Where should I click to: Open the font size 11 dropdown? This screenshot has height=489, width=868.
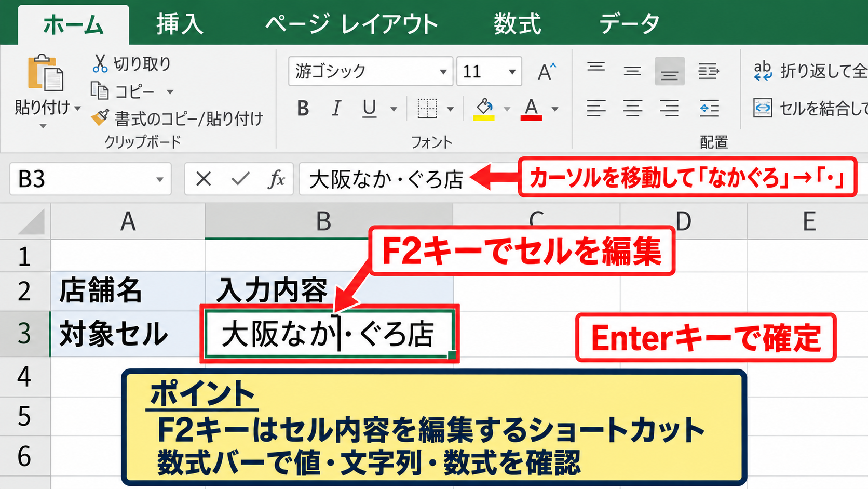pyautogui.click(x=512, y=72)
